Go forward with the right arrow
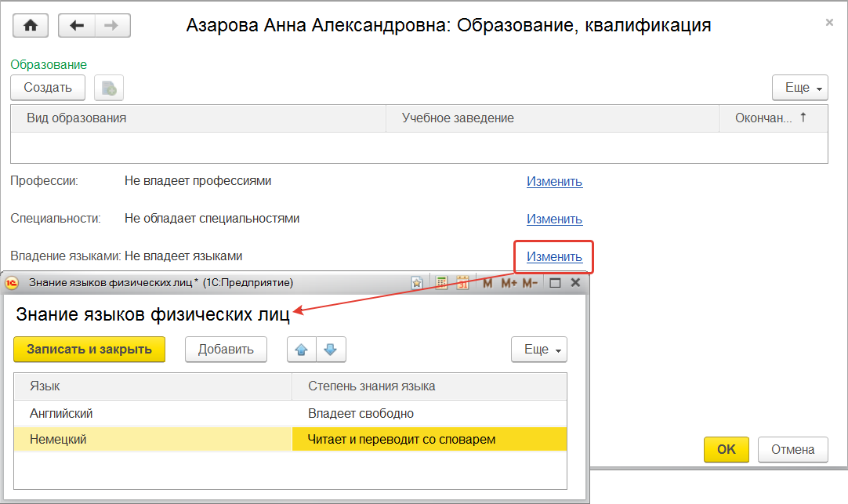The width and height of the screenshot is (848, 504). 112,26
